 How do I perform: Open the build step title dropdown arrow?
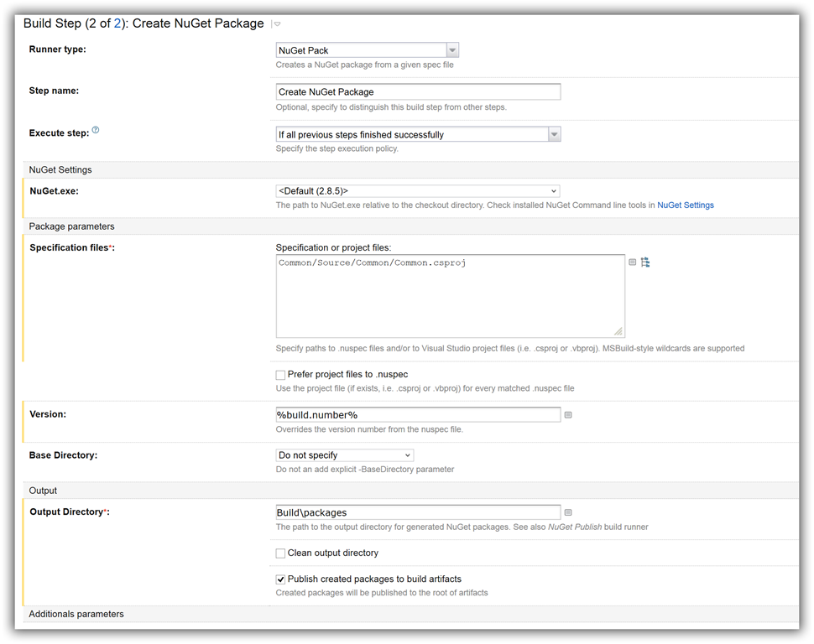277,23
